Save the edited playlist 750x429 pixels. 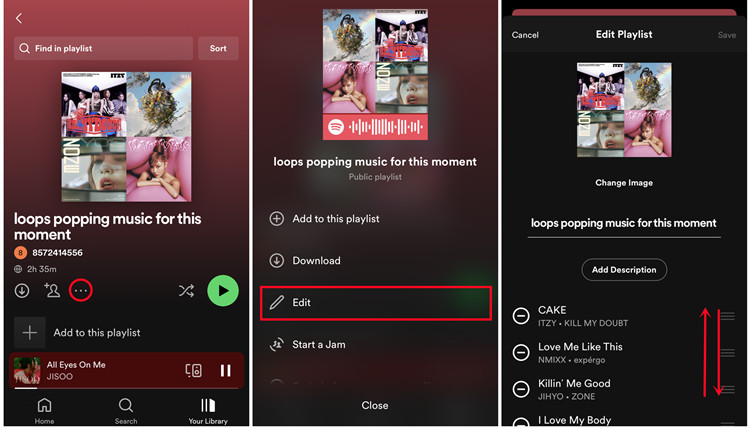[727, 35]
